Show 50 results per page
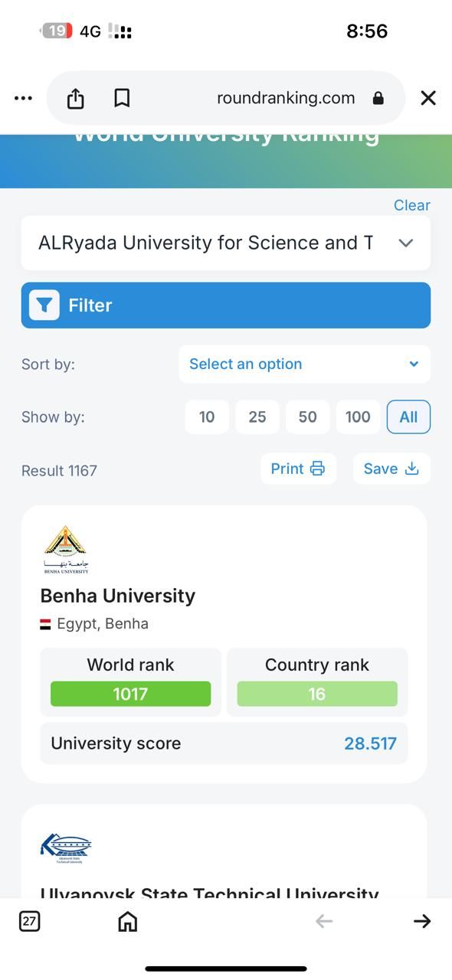 point(308,416)
